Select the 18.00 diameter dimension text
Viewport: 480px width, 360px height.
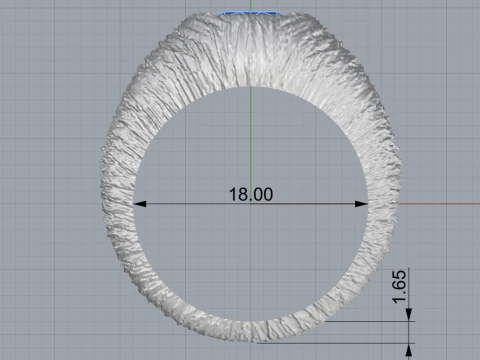251,194
